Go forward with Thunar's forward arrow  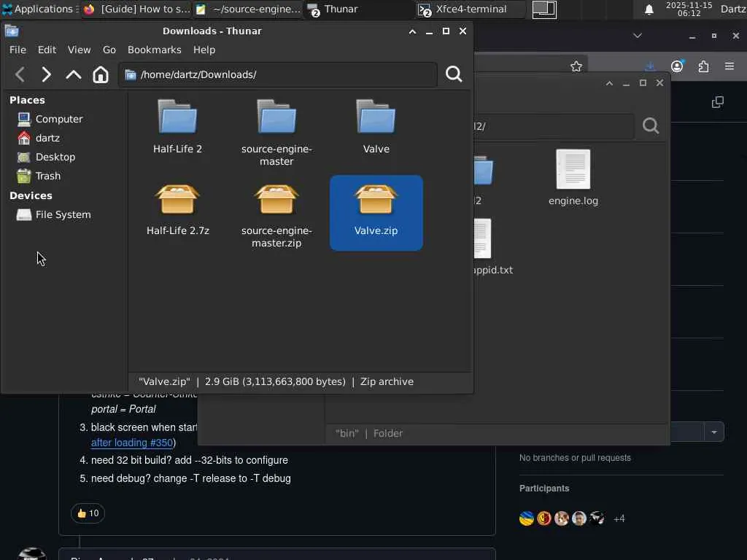tap(46, 74)
